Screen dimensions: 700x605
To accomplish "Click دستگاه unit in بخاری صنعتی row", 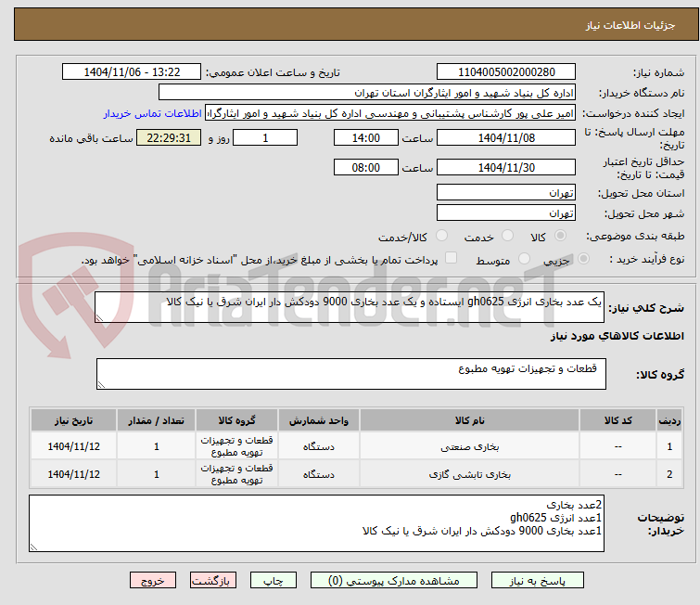I will (319, 446).
